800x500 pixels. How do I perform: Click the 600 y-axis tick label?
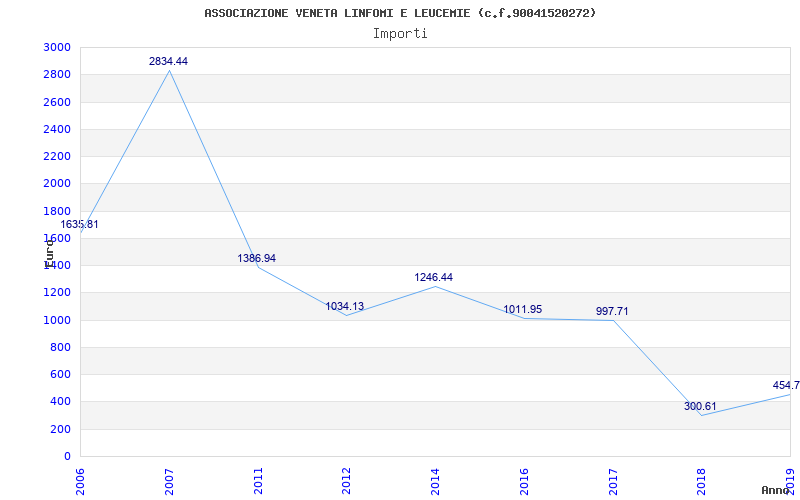click(x=61, y=375)
